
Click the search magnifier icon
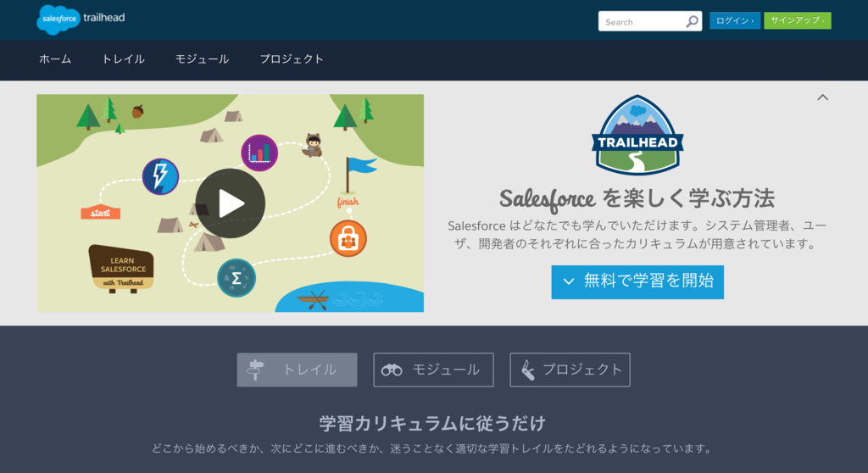[x=692, y=21]
